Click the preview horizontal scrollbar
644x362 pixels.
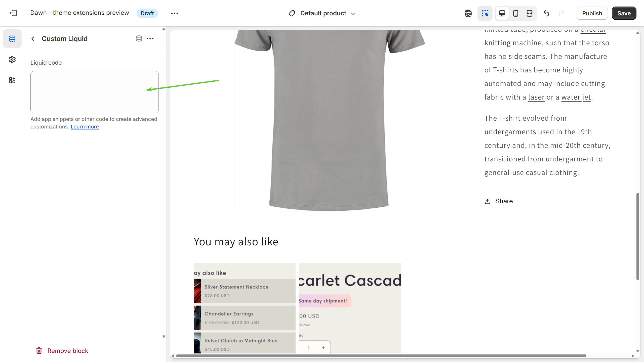[x=381, y=356]
